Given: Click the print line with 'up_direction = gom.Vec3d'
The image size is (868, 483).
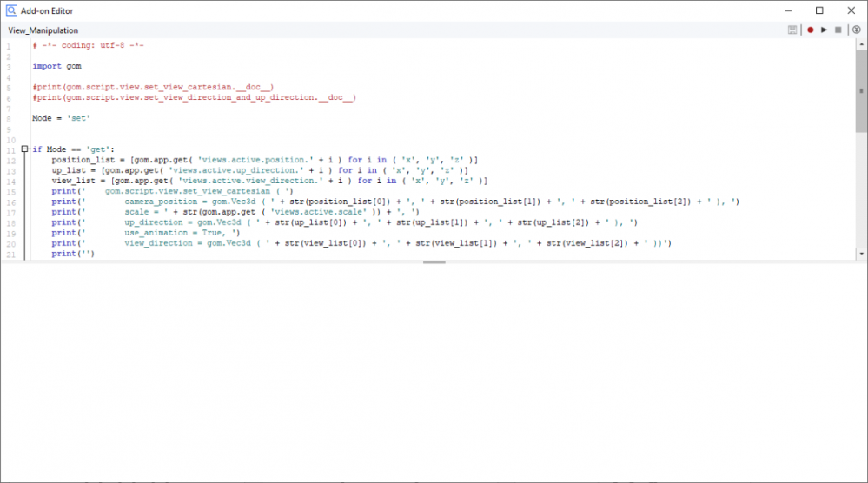Looking at the screenshot, I should 344,222.
